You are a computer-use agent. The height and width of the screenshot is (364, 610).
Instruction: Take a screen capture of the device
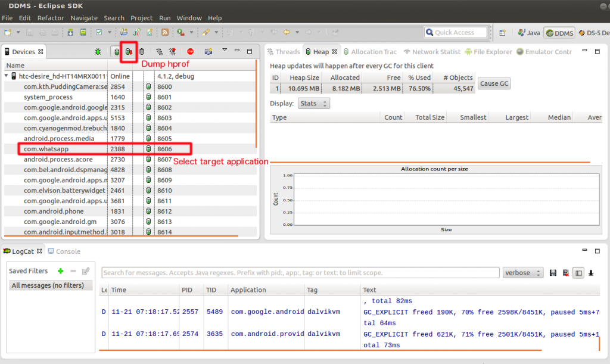pyautogui.click(x=208, y=52)
